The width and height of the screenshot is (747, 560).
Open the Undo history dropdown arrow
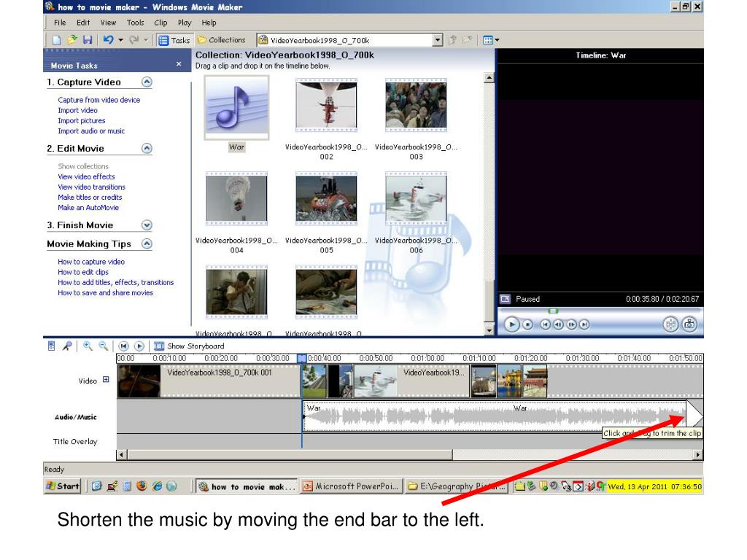[120, 40]
